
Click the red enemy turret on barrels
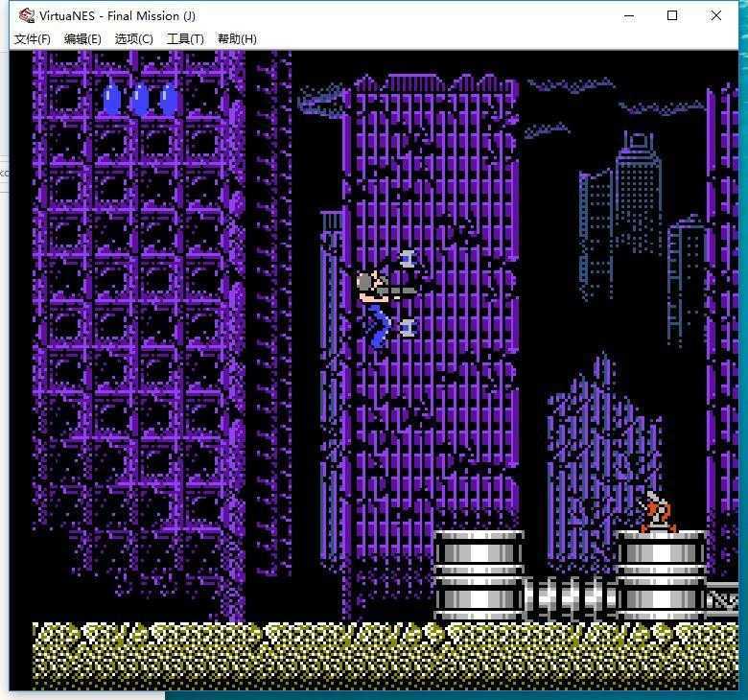pos(658,513)
